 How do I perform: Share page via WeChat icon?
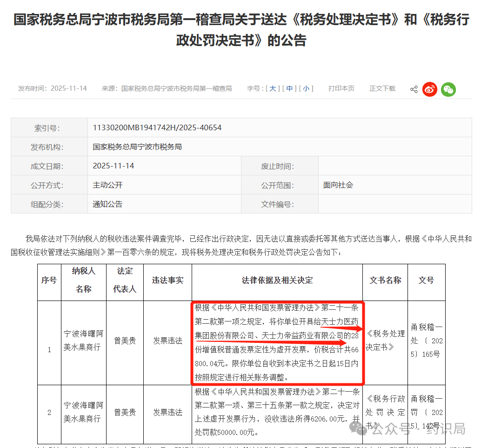tap(448, 89)
